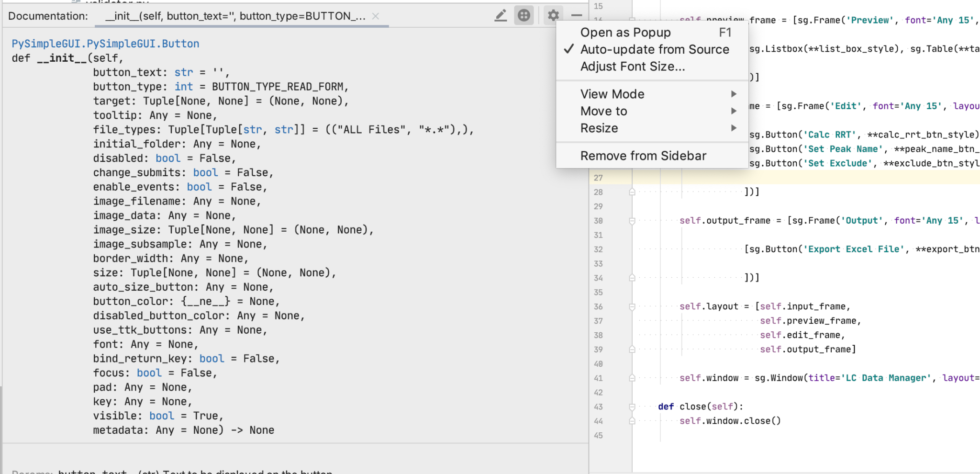Open the PySimpleGUI.PySimpleGUI.Button link

105,44
